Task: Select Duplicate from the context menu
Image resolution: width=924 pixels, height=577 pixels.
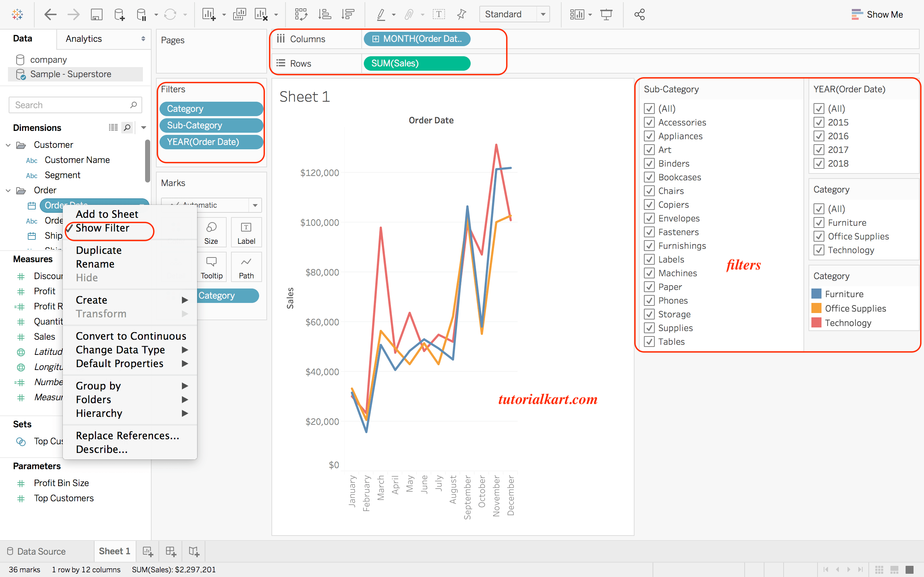Action: (99, 250)
